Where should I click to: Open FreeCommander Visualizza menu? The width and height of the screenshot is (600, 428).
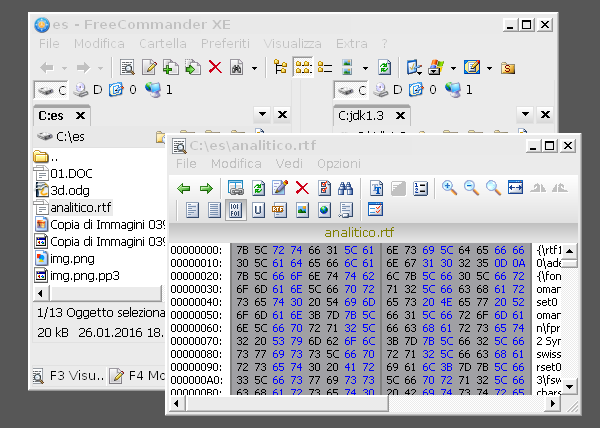(x=293, y=44)
